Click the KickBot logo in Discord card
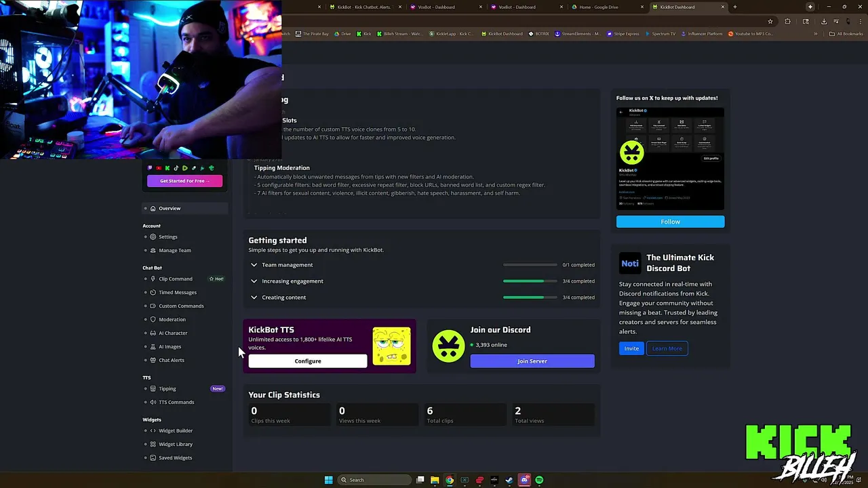 tap(448, 346)
